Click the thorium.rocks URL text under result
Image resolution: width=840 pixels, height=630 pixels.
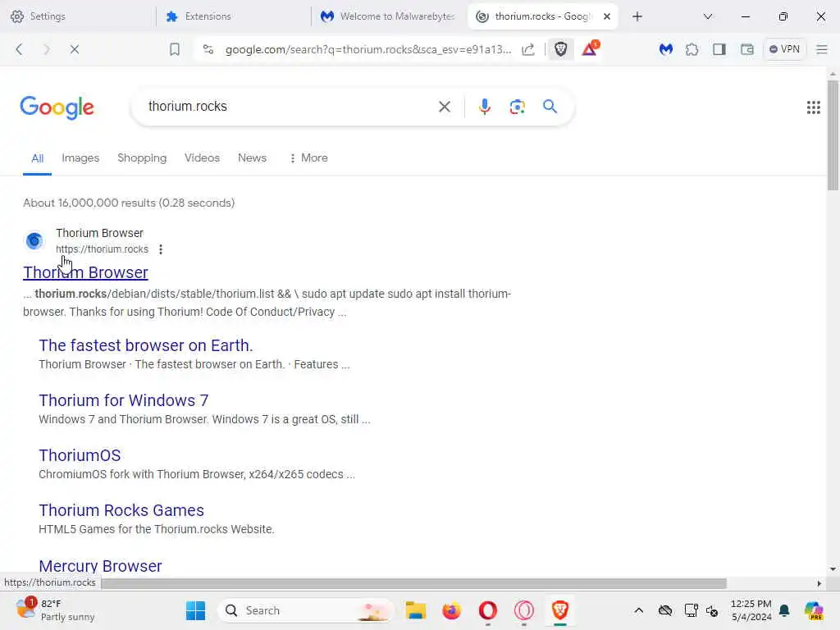pyautogui.click(x=102, y=249)
